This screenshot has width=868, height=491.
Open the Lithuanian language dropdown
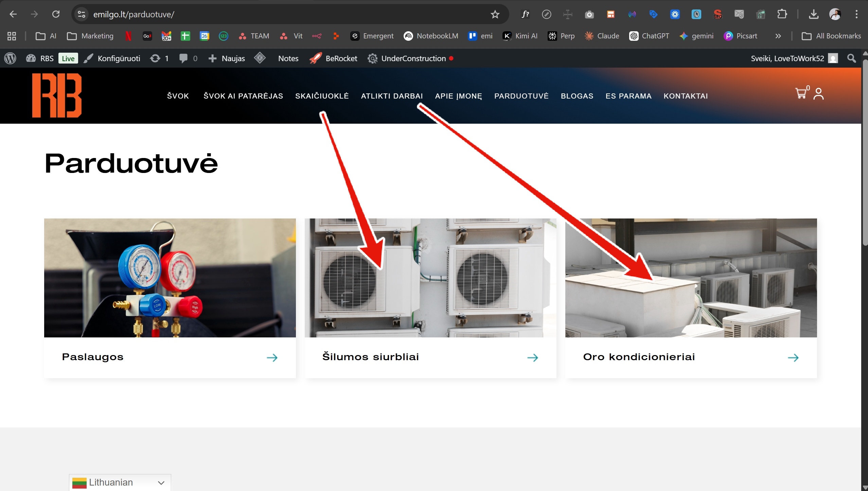[120, 483]
